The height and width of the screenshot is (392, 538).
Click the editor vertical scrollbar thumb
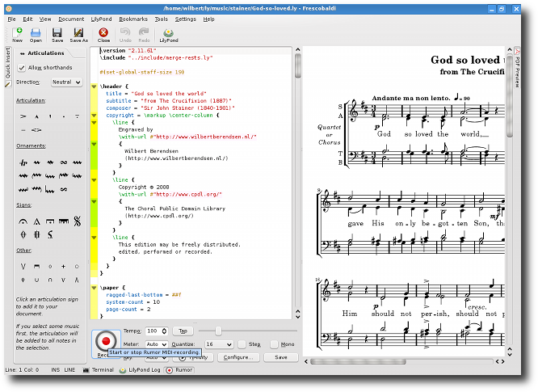pyautogui.click(x=297, y=66)
